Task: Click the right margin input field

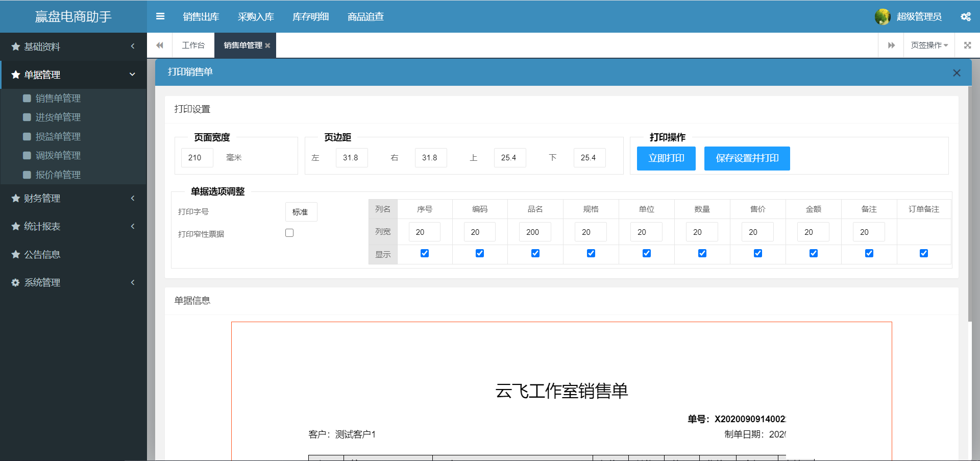Action: [x=431, y=158]
